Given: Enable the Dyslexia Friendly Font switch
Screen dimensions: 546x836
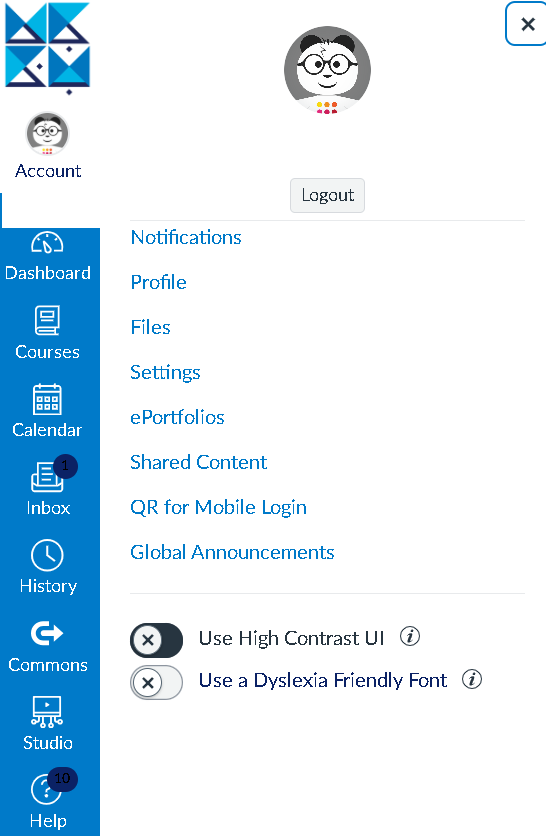Looking at the screenshot, I should pyautogui.click(x=156, y=682).
